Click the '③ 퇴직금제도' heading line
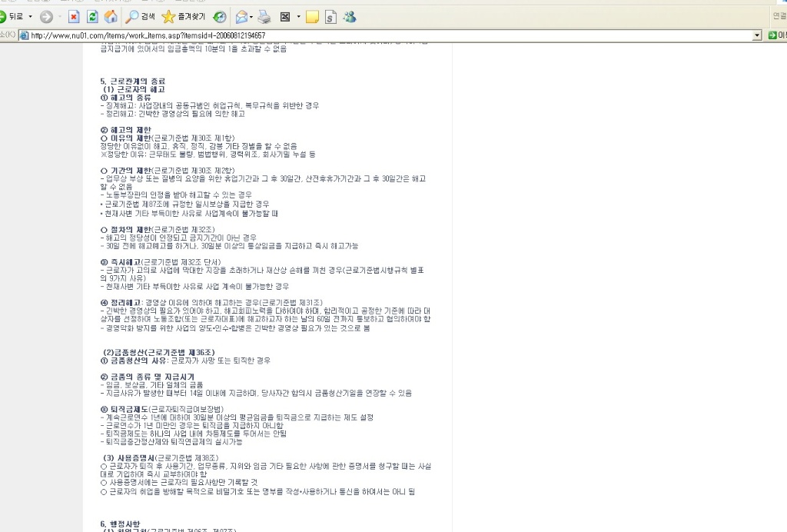 [x=162, y=409]
